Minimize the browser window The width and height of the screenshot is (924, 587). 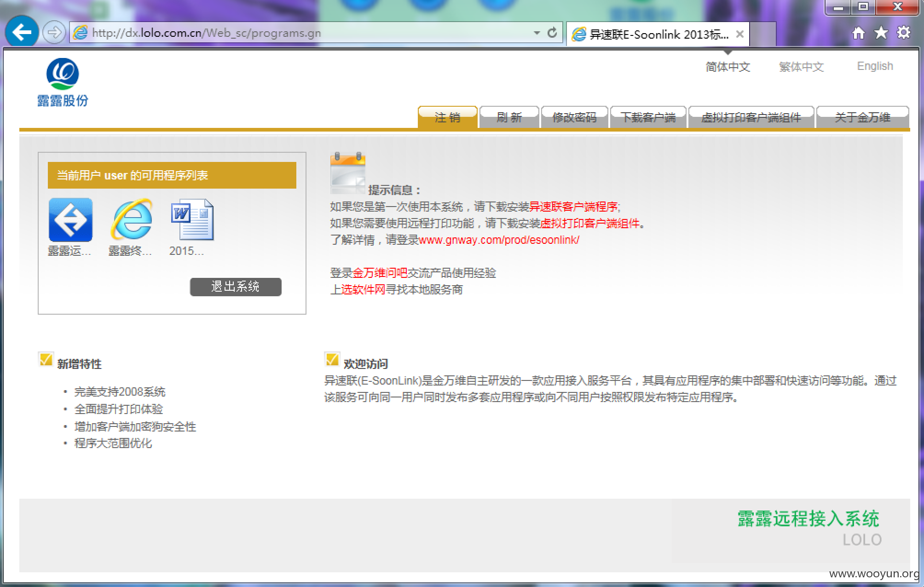point(838,7)
